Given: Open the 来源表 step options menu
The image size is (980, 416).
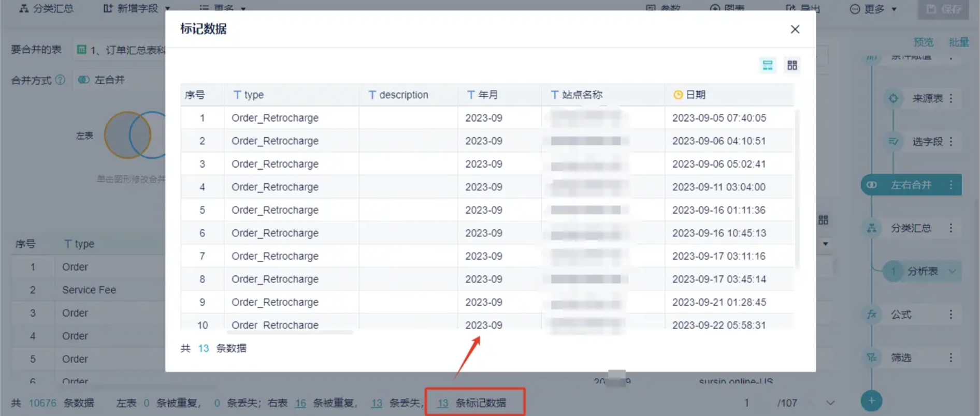Looking at the screenshot, I should click(x=951, y=98).
